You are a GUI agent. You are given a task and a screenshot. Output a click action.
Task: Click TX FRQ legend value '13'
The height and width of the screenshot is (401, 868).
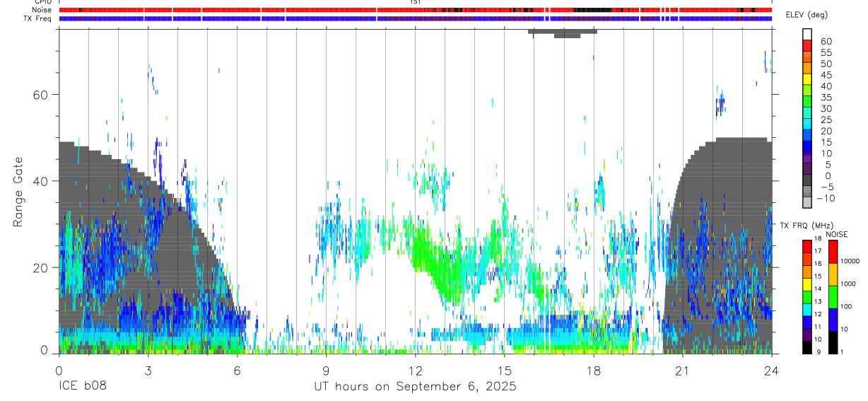(818, 301)
